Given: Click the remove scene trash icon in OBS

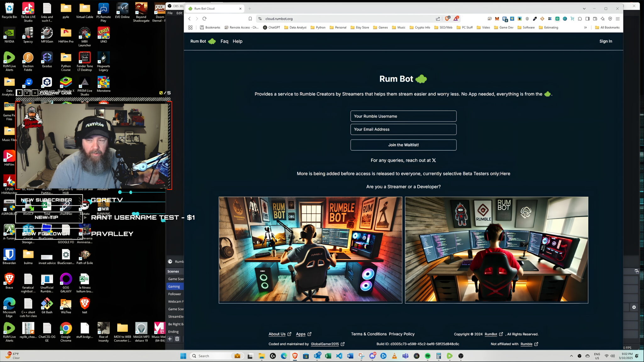Looking at the screenshot, I should click(177, 339).
